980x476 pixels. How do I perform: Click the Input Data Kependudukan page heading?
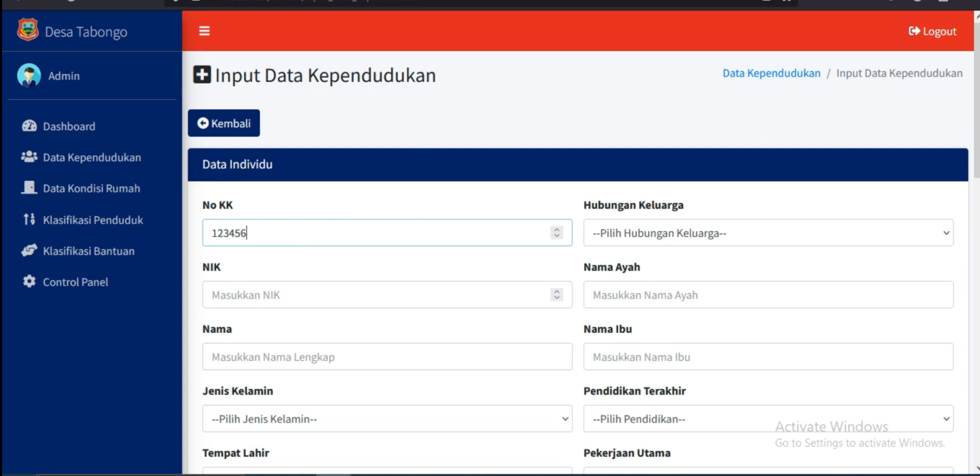click(325, 75)
